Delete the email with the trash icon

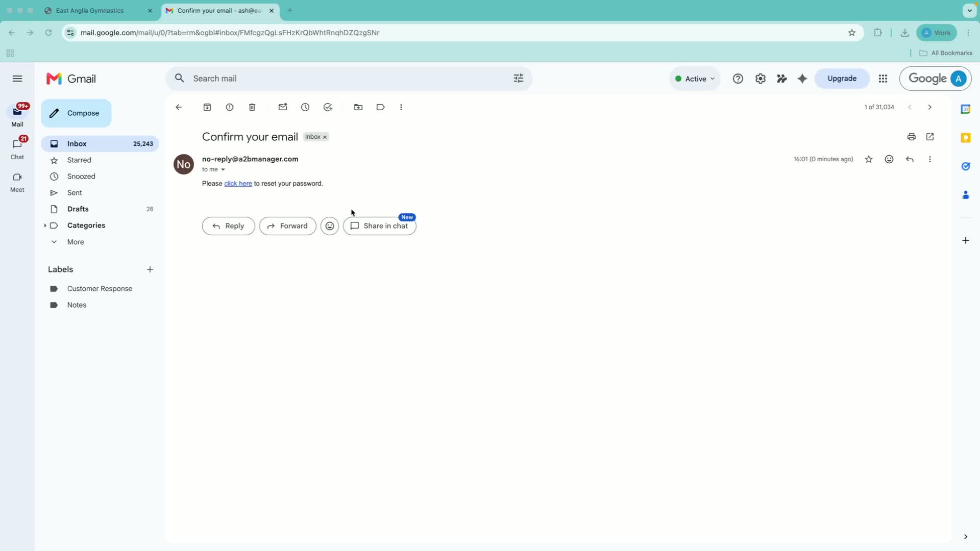click(252, 107)
